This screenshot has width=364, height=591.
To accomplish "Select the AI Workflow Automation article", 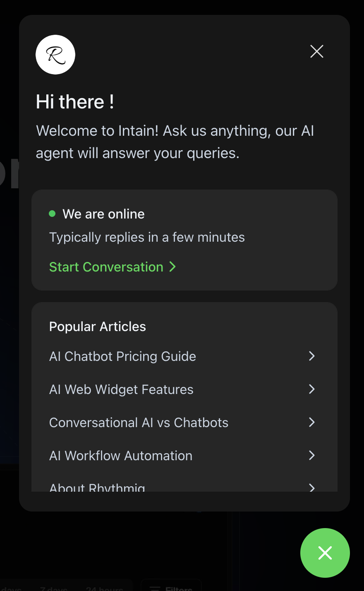I will tap(121, 456).
